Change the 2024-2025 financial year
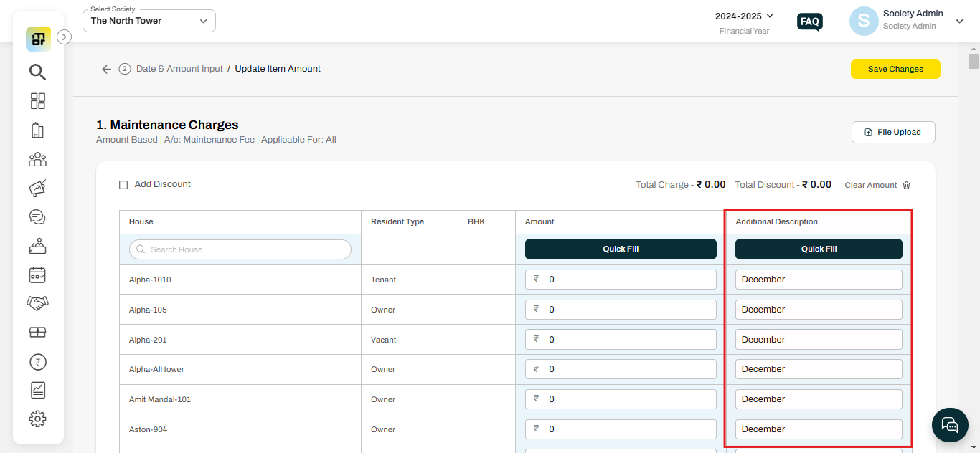Image resolution: width=980 pixels, height=453 pixels. coord(744,16)
